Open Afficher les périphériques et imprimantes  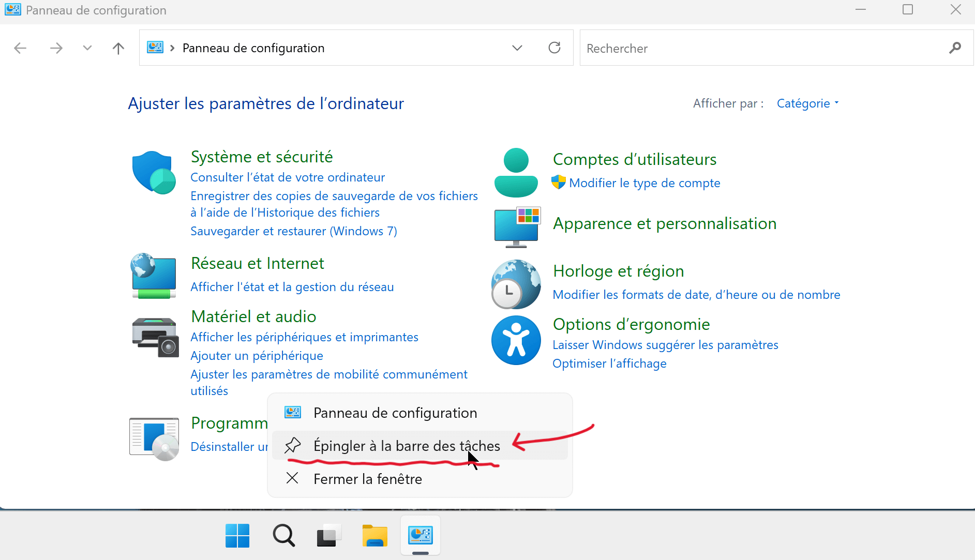(x=304, y=337)
